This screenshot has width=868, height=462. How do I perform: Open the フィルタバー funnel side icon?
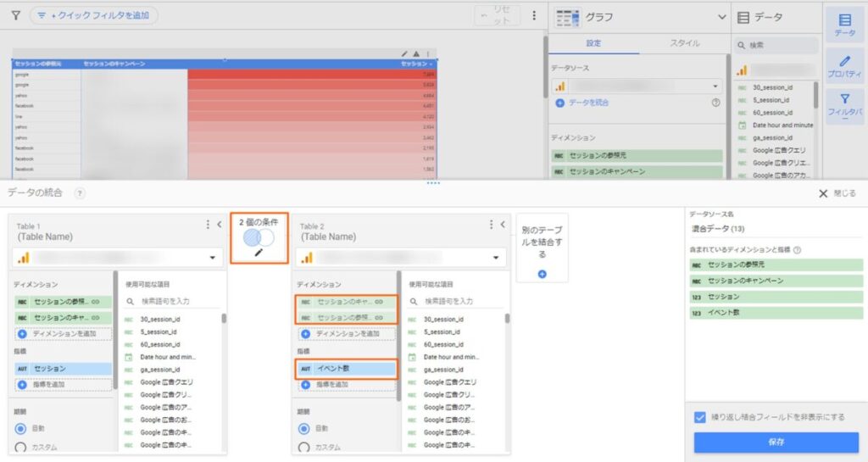[x=844, y=105]
